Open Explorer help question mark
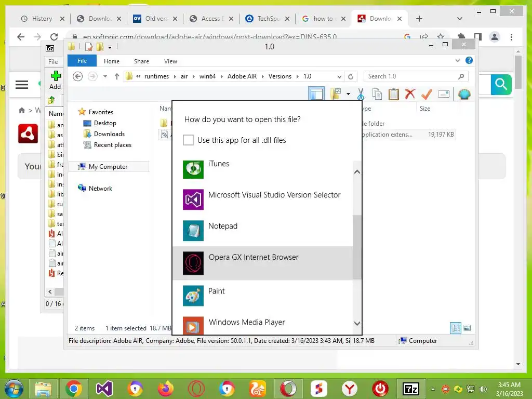 pos(469,60)
